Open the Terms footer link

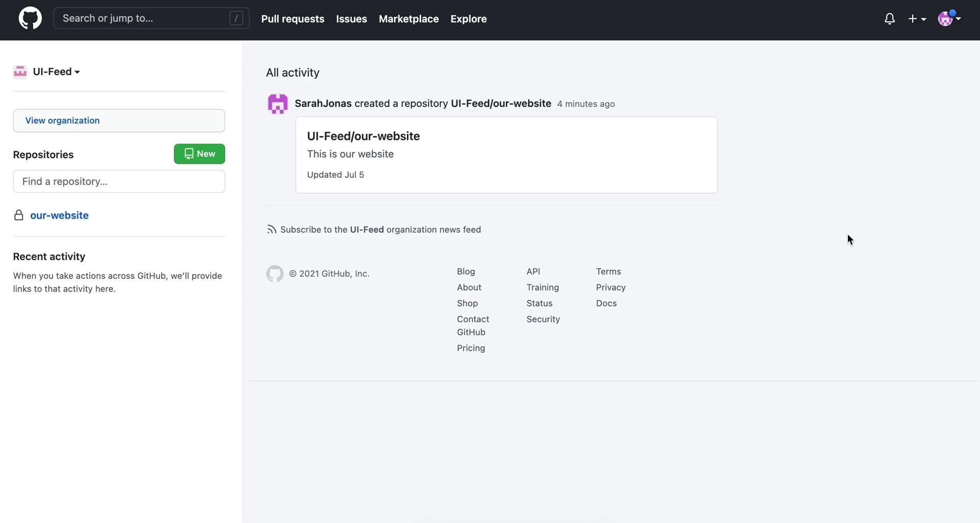coord(608,271)
